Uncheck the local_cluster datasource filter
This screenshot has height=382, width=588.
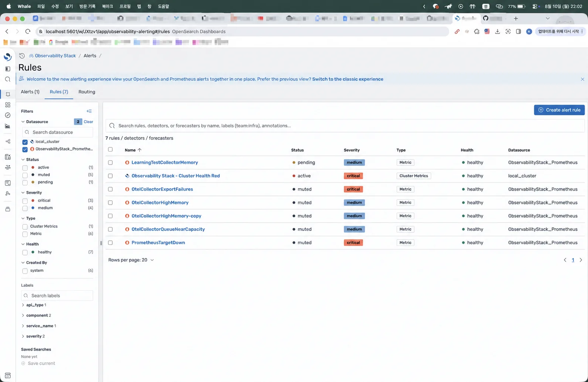(25, 142)
